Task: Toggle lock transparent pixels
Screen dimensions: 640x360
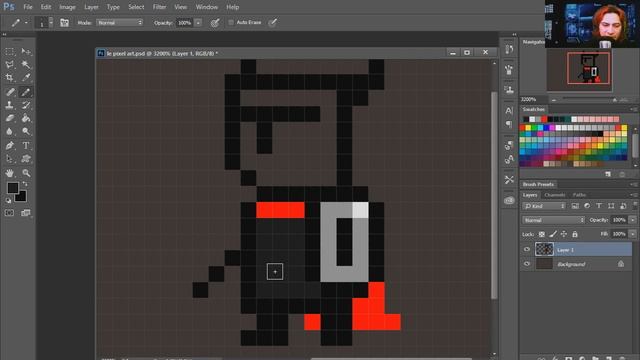Action: click(542, 234)
